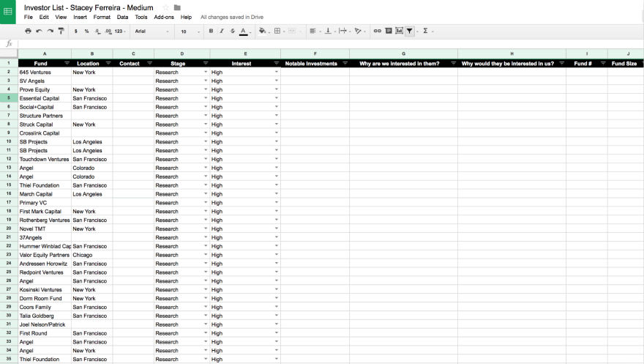Image resolution: width=644 pixels, height=364 pixels.
Task: Open the Add-ons menu
Action: coord(164,17)
